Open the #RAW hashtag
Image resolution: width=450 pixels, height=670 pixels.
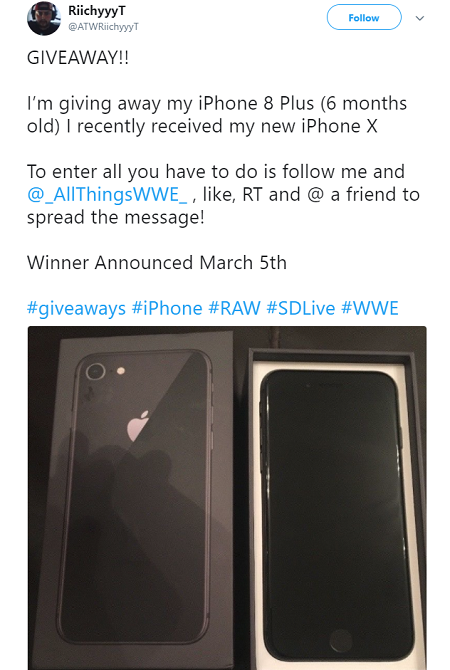(234, 308)
